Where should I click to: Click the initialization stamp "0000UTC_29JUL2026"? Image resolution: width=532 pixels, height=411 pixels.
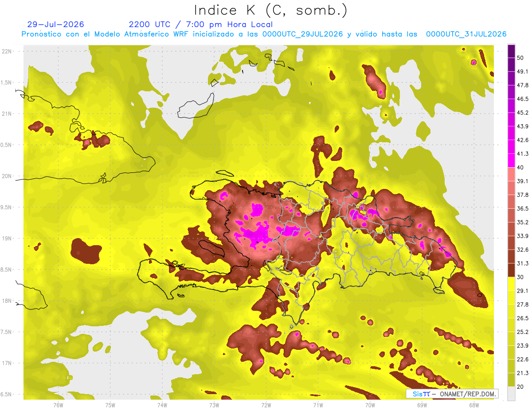coord(302,34)
